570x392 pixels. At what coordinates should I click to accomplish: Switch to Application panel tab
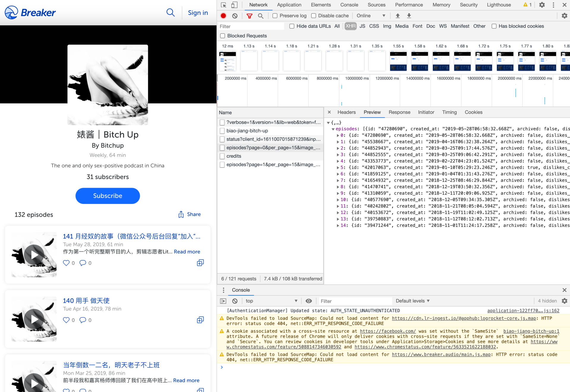(x=289, y=5)
